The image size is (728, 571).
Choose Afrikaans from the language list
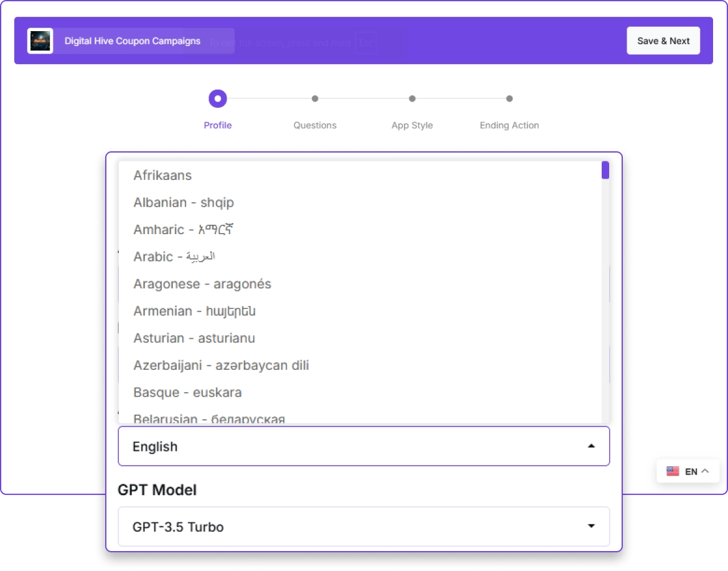pyautogui.click(x=162, y=176)
